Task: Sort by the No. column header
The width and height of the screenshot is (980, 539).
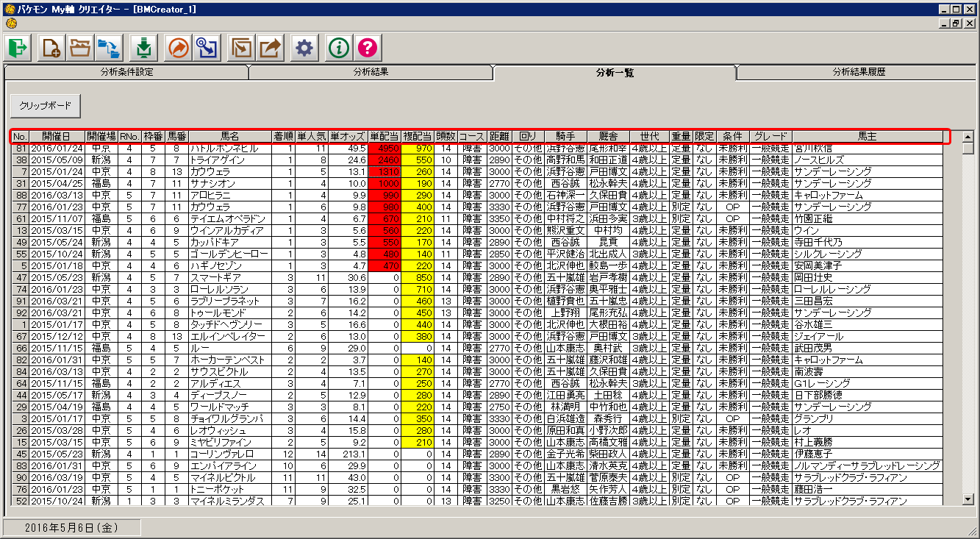Action: pos(20,136)
